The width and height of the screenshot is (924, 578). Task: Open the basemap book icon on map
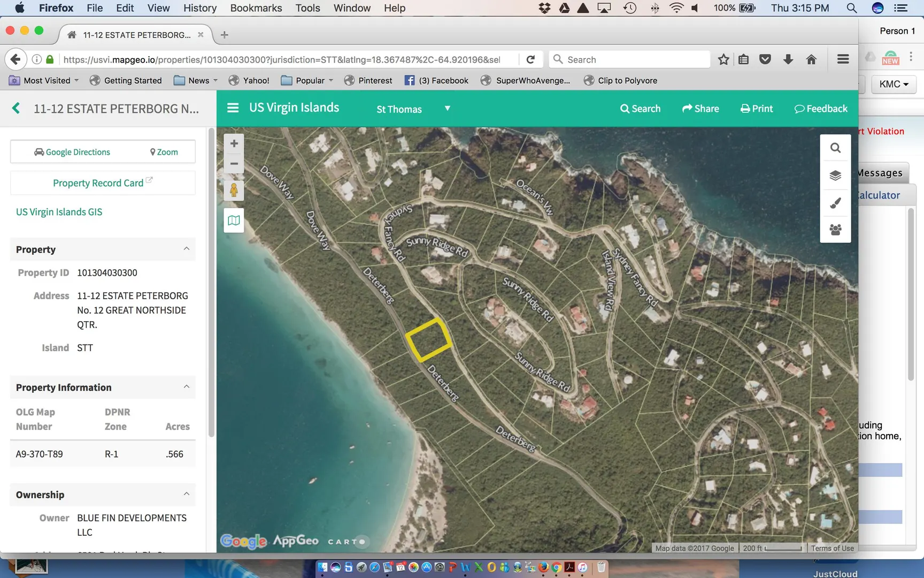[234, 220]
